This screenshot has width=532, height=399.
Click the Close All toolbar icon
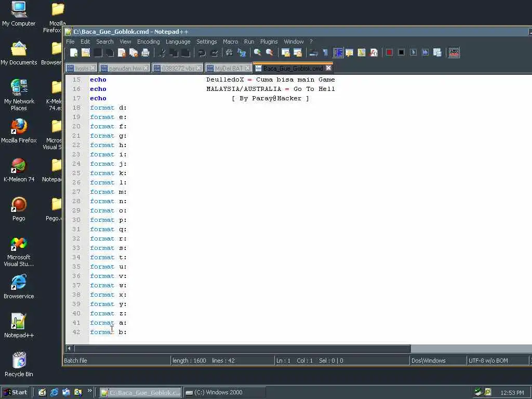point(134,52)
